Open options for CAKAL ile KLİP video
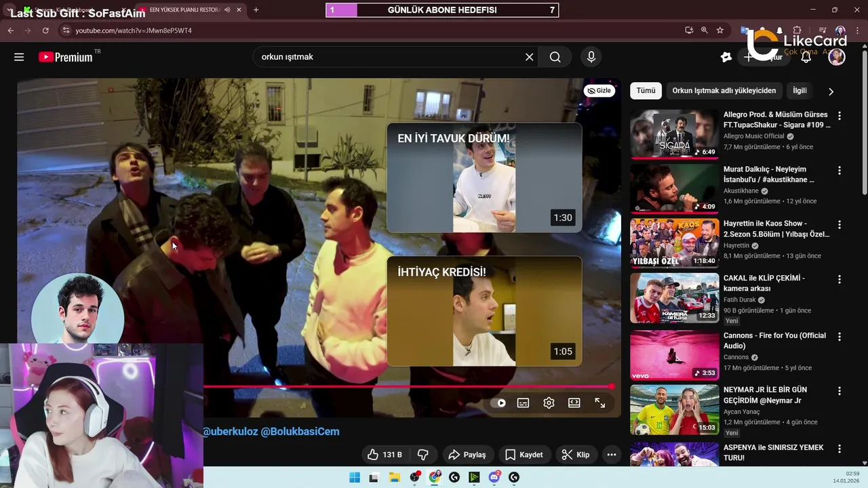868x488 pixels. [x=840, y=279]
